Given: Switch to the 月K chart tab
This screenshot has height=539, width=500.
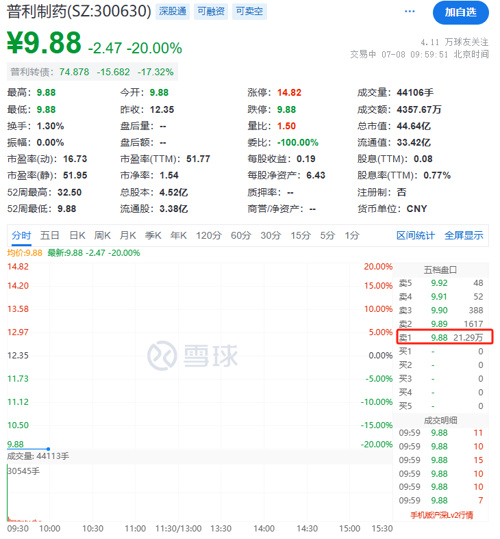Looking at the screenshot, I should pyautogui.click(x=128, y=236).
